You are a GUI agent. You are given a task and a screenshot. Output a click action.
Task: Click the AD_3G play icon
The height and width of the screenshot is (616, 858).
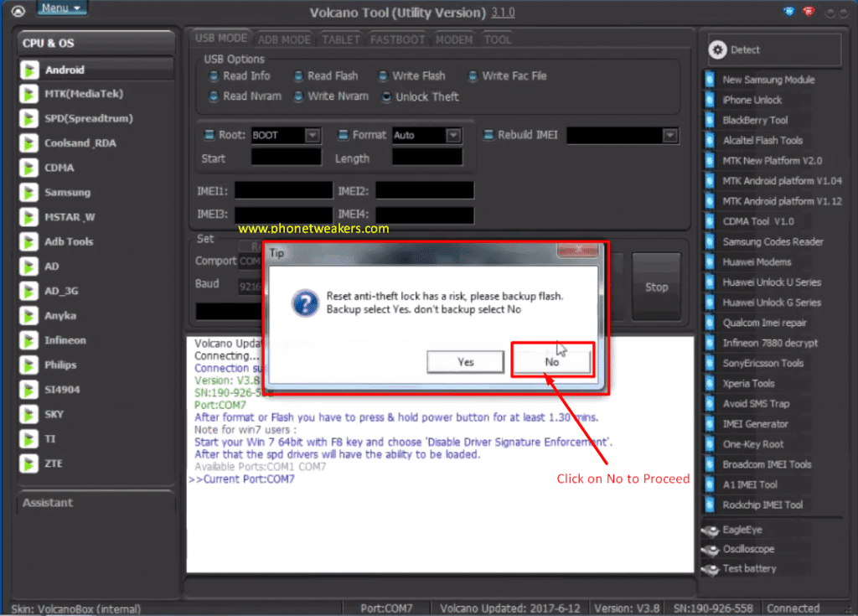28,291
